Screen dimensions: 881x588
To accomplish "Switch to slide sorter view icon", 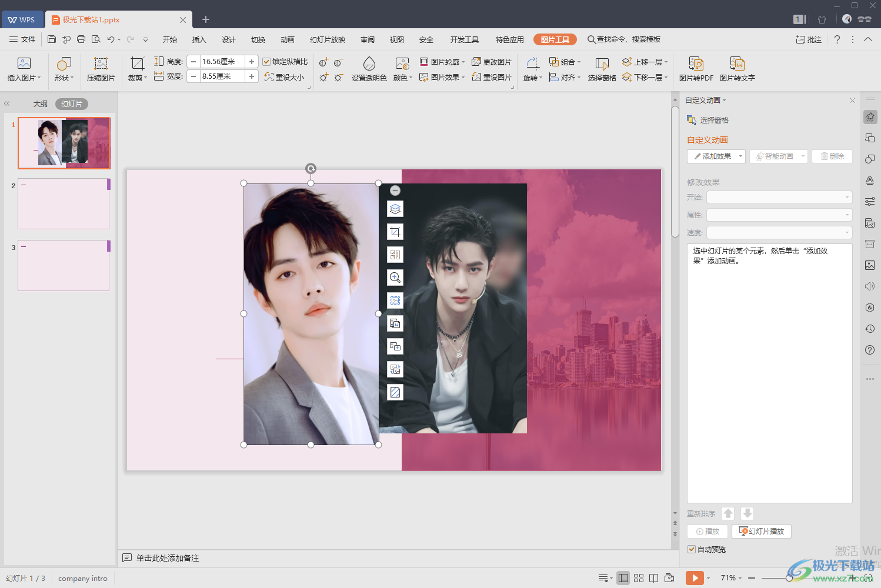I will [x=639, y=578].
